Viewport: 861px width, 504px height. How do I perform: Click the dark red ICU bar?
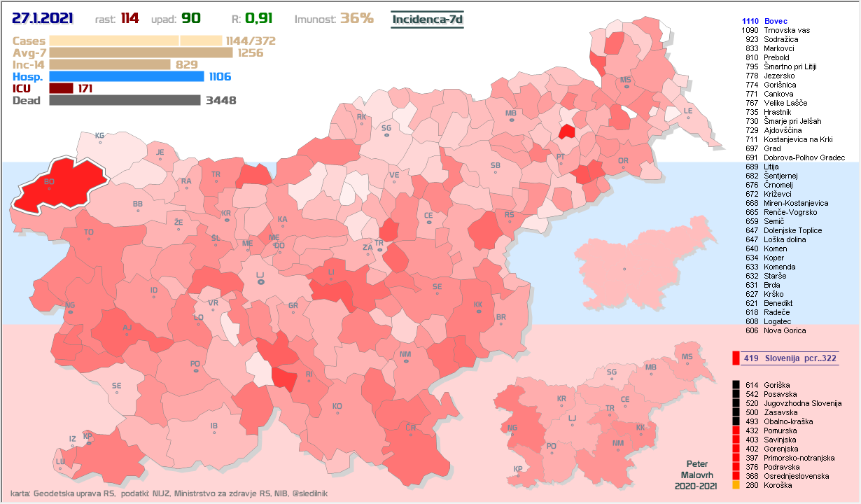click(x=62, y=88)
